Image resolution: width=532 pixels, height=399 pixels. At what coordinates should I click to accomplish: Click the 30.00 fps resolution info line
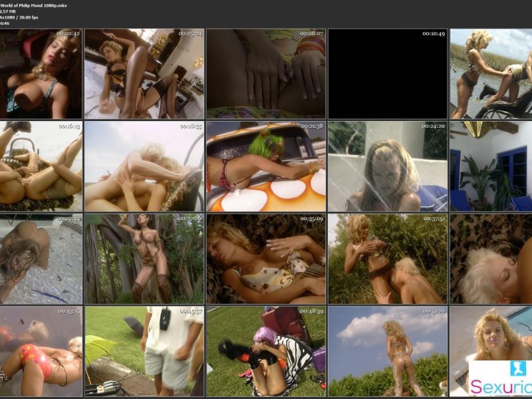point(19,17)
